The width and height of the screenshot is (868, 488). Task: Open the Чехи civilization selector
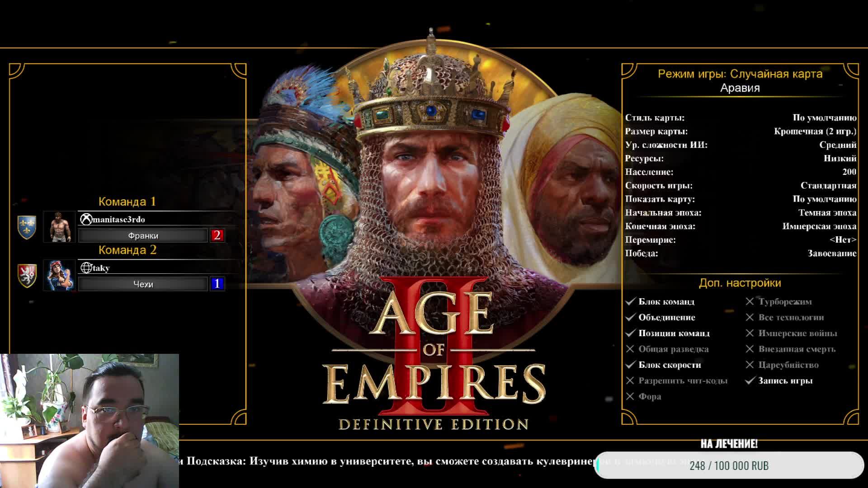pyautogui.click(x=143, y=284)
